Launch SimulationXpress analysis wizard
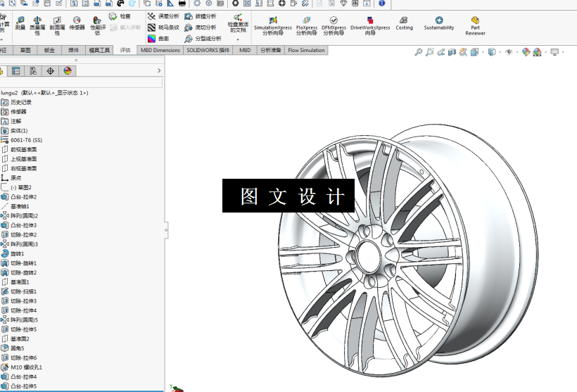The width and height of the screenshot is (577, 392). click(273, 25)
